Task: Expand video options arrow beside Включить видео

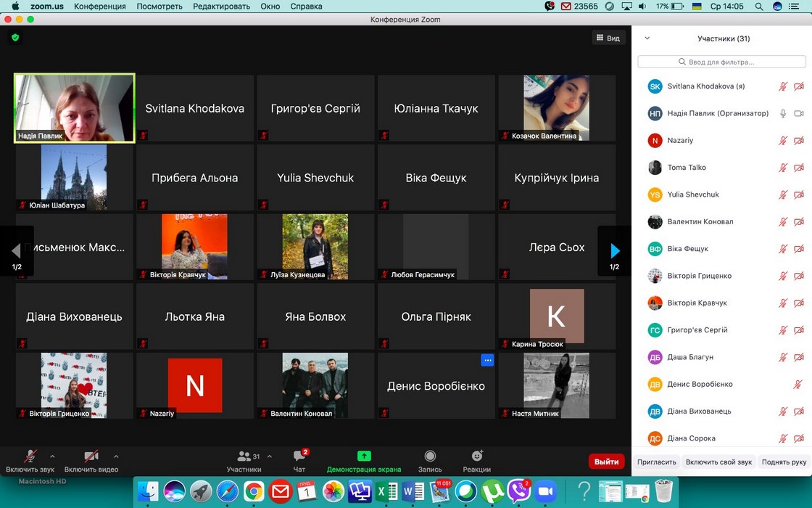Action: pos(116,456)
